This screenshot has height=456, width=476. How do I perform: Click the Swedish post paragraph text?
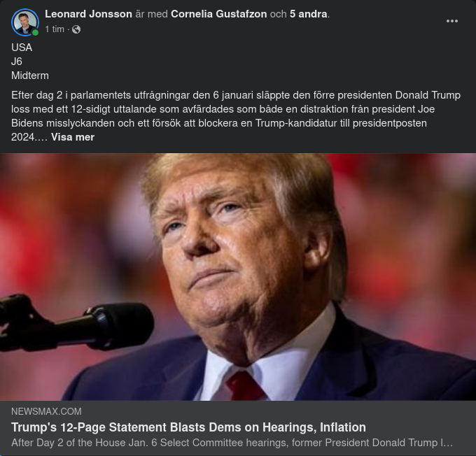pos(236,116)
